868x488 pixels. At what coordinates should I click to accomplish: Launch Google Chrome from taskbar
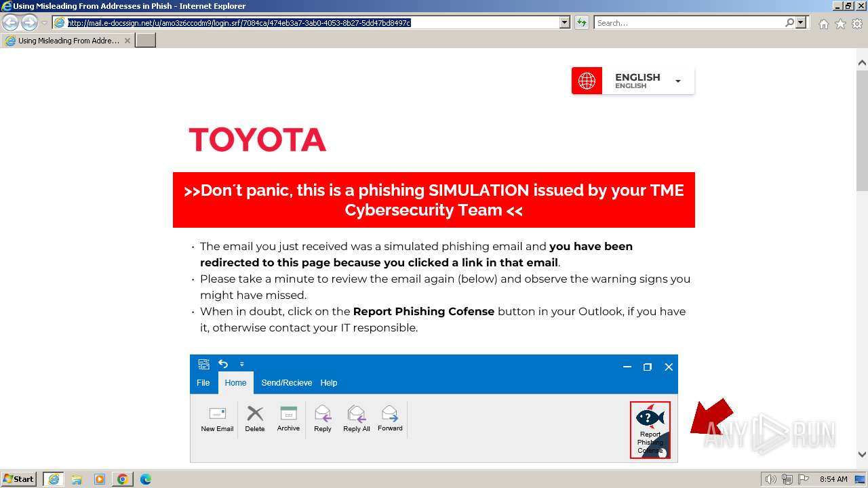[x=123, y=479]
